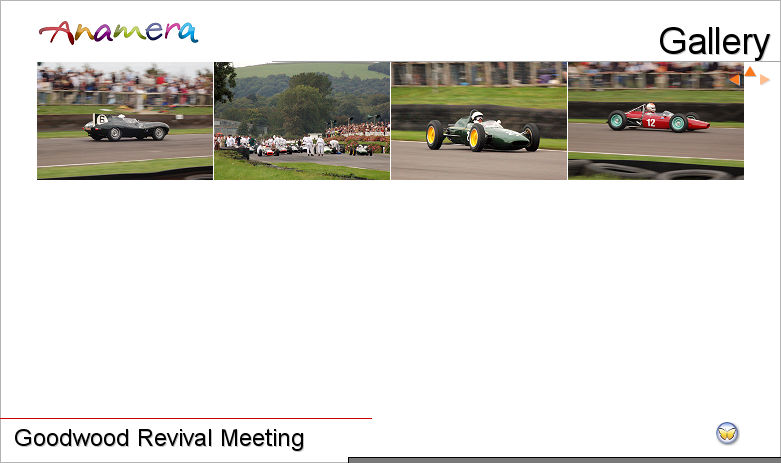Click the tall trees in the starting grid photo
Image resolution: width=781 pixels, height=463 pixels.
tap(300, 100)
